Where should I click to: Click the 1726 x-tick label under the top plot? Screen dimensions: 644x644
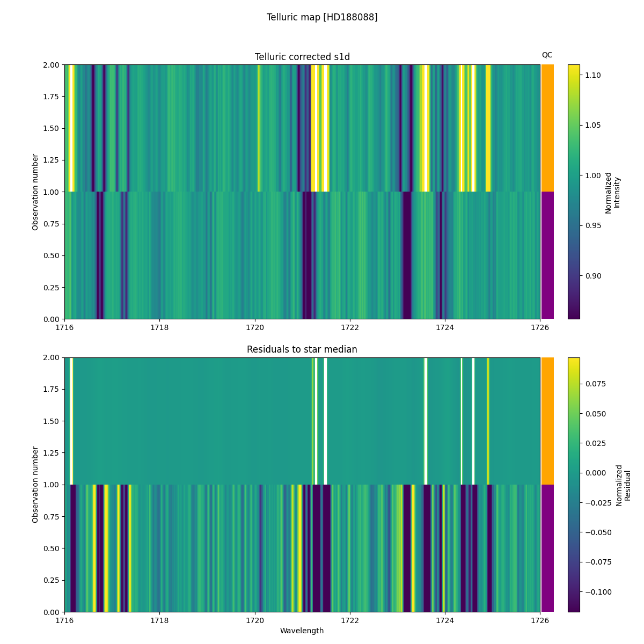[540, 327]
